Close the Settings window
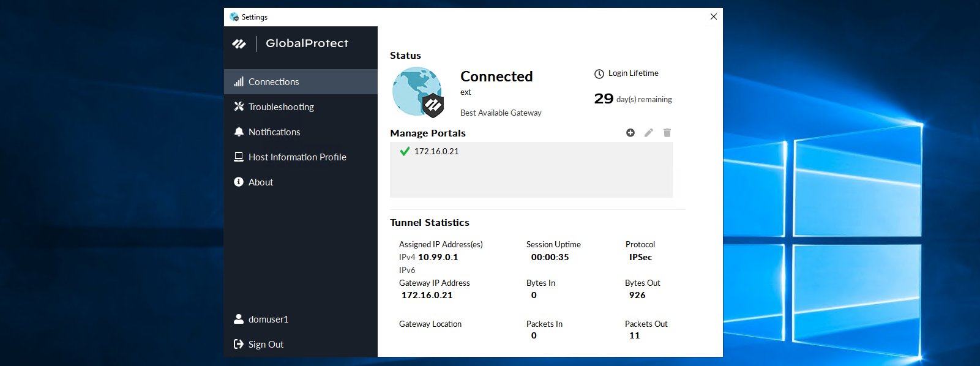Screen dimensions: 980x366 [713, 17]
